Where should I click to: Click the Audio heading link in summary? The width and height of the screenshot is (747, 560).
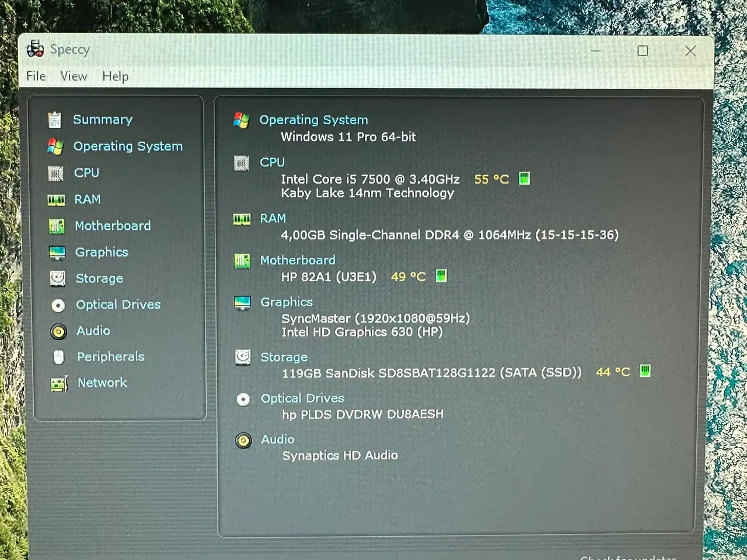point(278,439)
